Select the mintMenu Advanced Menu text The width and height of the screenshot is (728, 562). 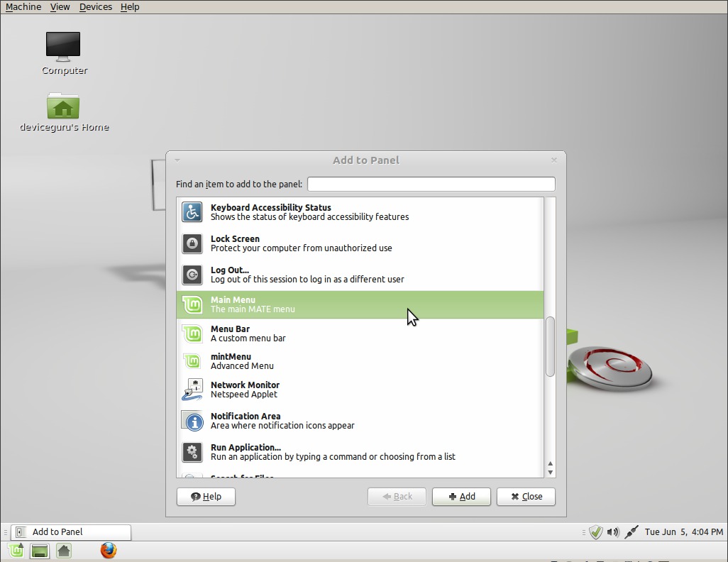242,361
